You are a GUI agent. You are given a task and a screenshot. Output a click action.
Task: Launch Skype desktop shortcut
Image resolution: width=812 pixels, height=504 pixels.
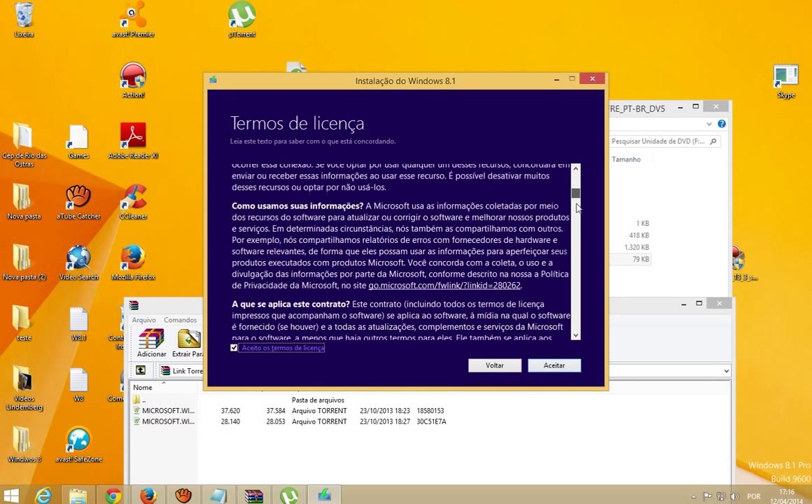click(x=785, y=80)
